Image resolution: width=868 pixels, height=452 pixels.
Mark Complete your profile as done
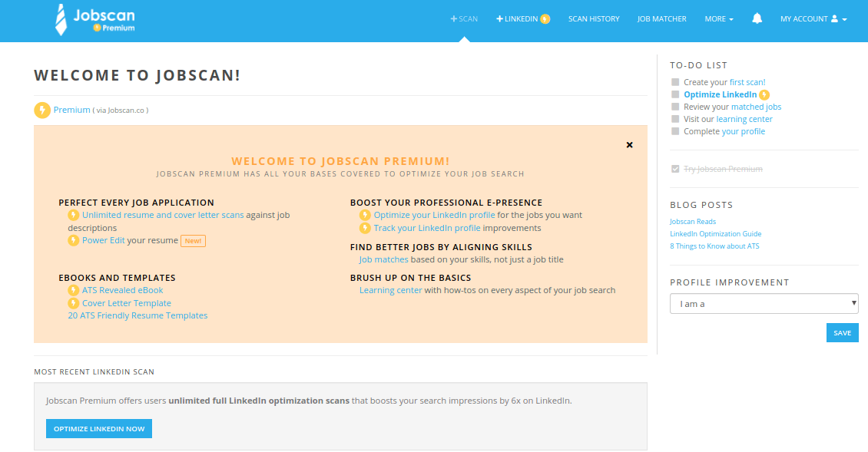coord(675,131)
